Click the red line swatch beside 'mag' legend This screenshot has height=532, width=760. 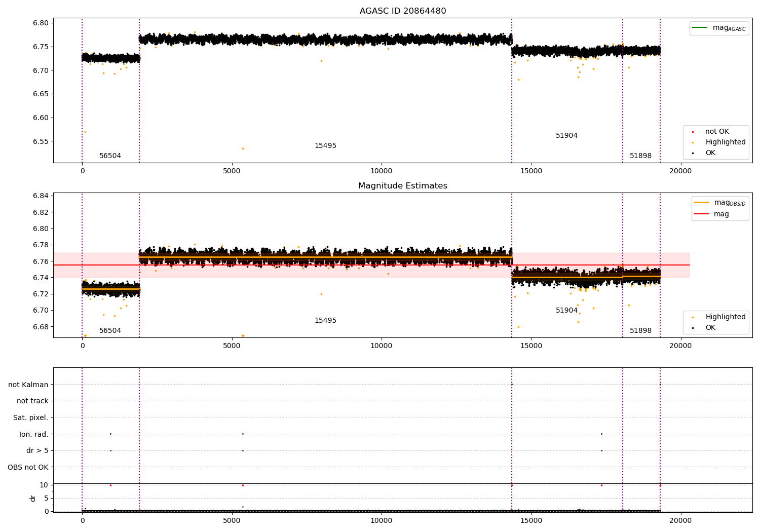pos(702,214)
